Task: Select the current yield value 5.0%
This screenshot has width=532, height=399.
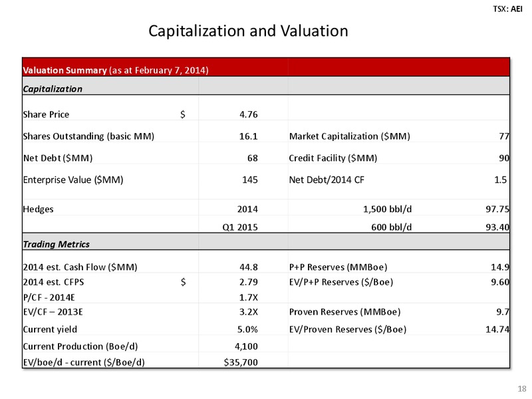Action: [x=247, y=329]
